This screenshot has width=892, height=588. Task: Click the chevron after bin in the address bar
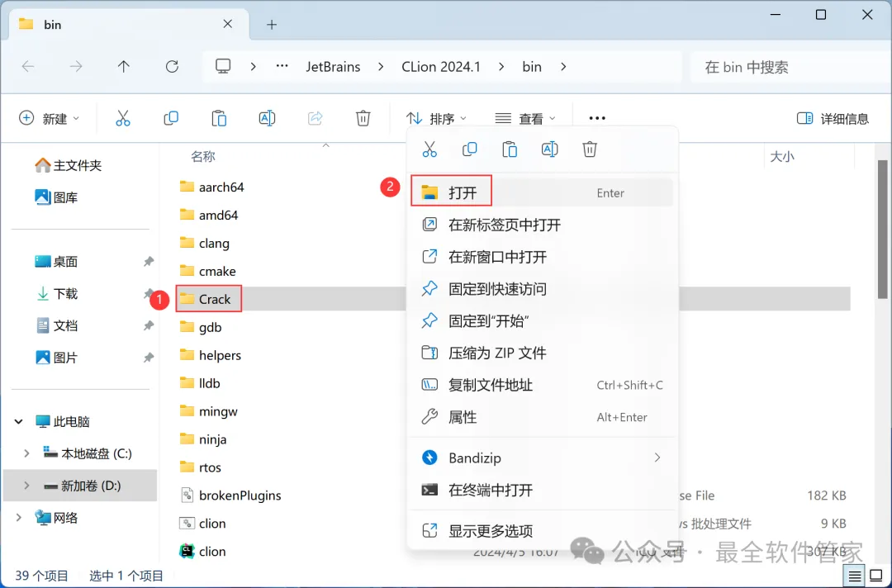tap(563, 67)
